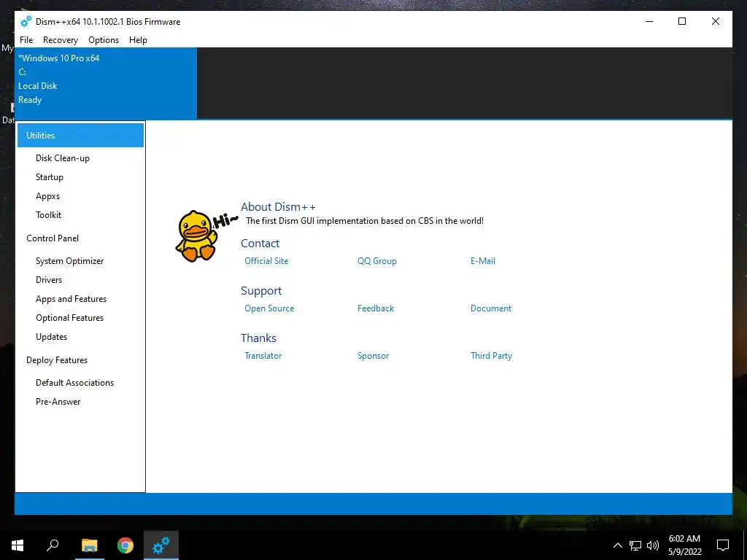This screenshot has height=560, width=747.
Task: Go to the Appxs page
Action: (47, 196)
